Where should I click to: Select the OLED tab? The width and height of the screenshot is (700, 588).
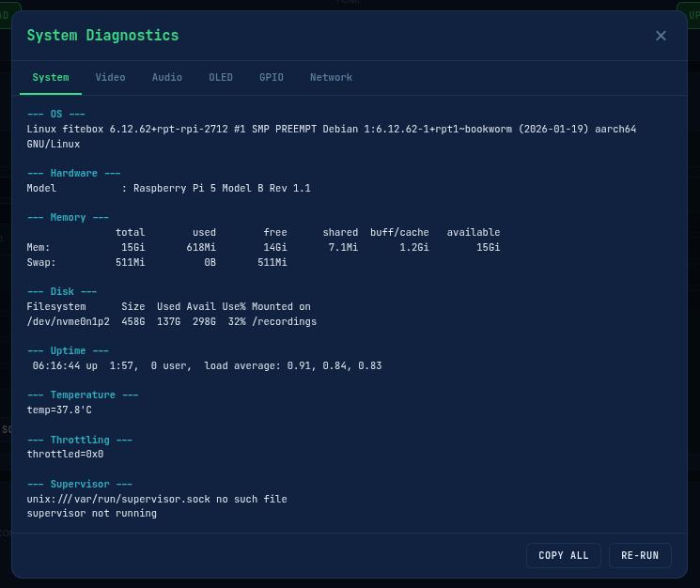coord(221,77)
